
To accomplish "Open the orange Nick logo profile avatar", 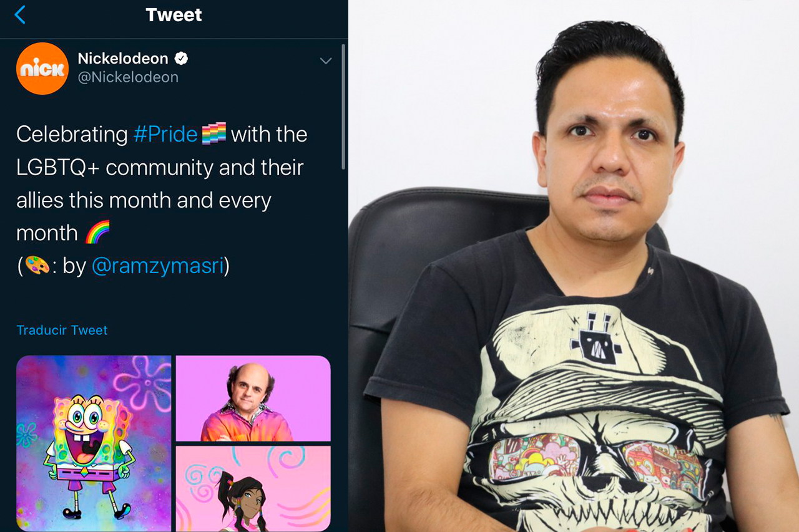I will 42,69.
